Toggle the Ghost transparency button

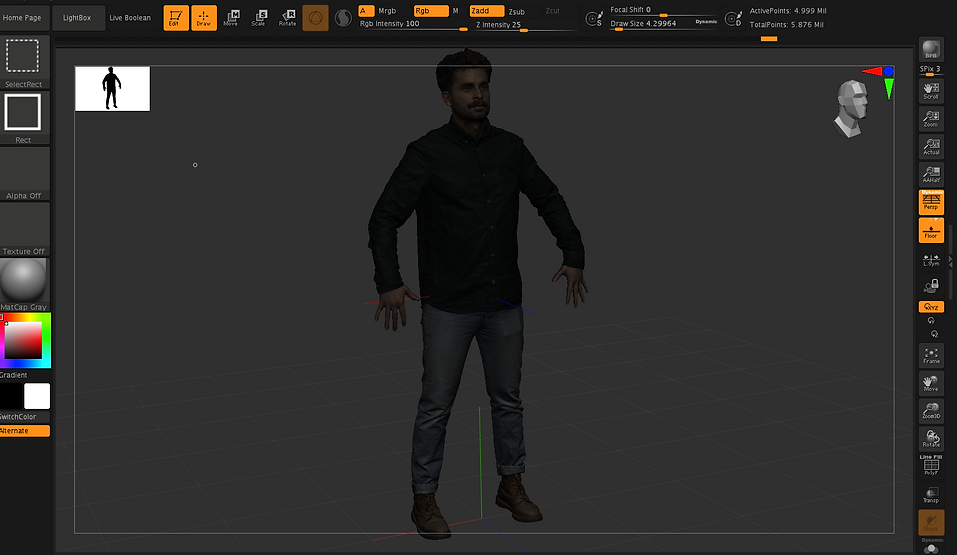coord(931,523)
